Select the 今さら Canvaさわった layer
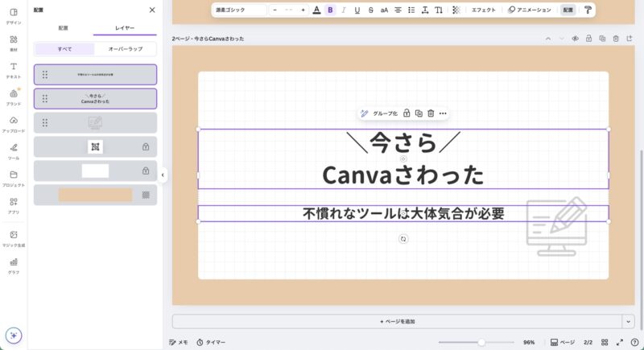Image resolution: width=644 pixels, height=350 pixels. (x=95, y=98)
